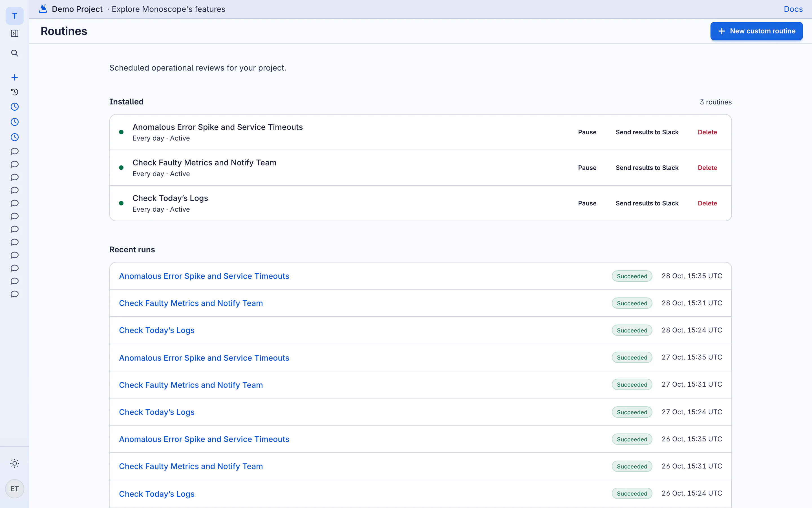Click the Routines page heading
Viewport: 812px width, 508px height.
click(64, 31)
